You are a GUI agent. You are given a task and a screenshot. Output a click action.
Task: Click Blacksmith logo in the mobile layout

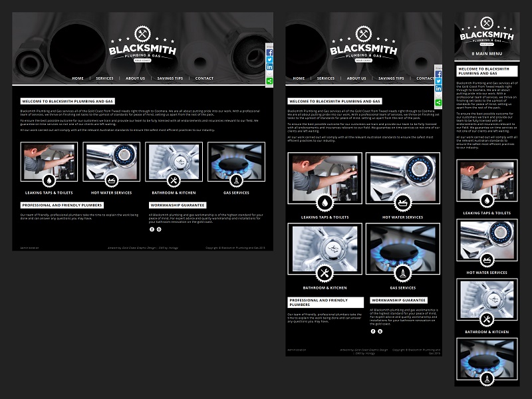click(x=486, y=35)
